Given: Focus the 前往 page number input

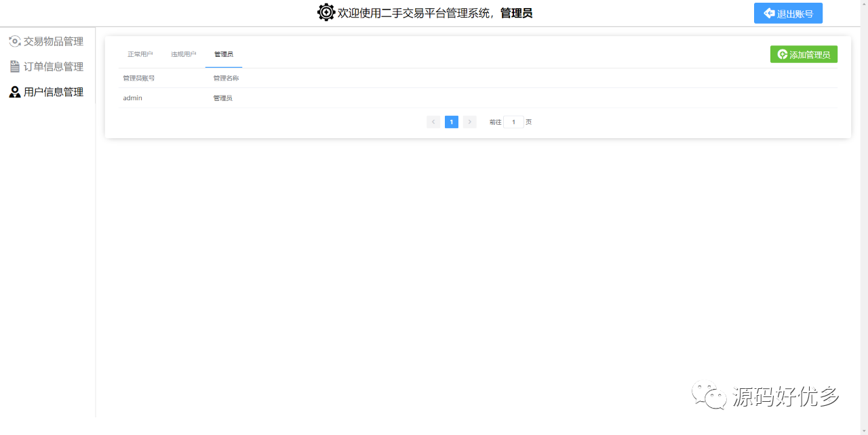Looking at the screenshot, I should tap(513, 122).
